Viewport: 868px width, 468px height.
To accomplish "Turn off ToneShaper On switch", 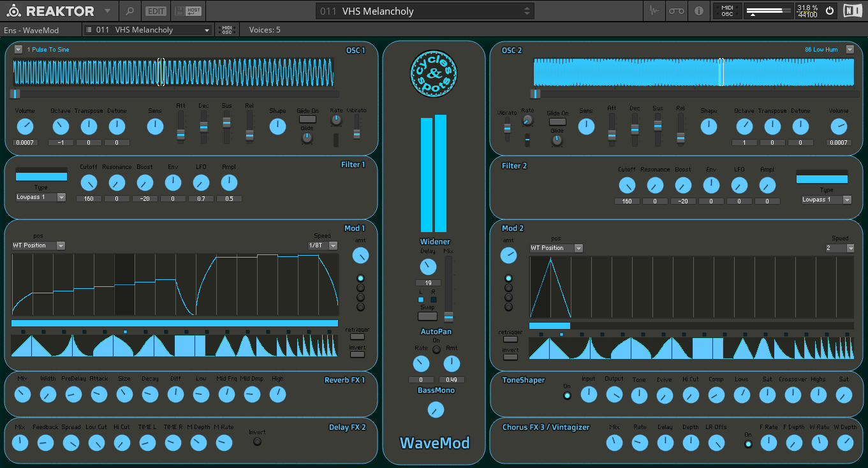I will tap(567, 395).
